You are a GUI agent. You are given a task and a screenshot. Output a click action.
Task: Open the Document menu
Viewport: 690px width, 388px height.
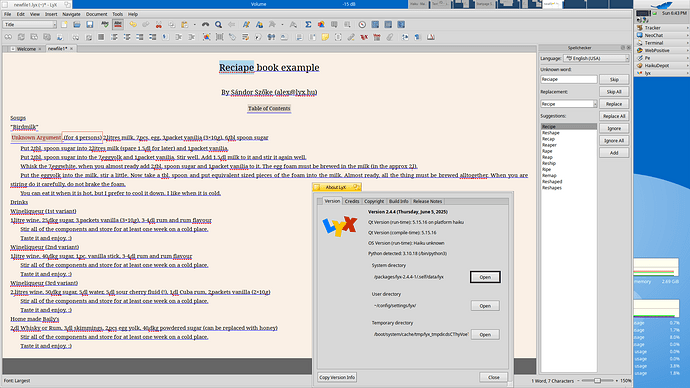(x=96, y=14)
